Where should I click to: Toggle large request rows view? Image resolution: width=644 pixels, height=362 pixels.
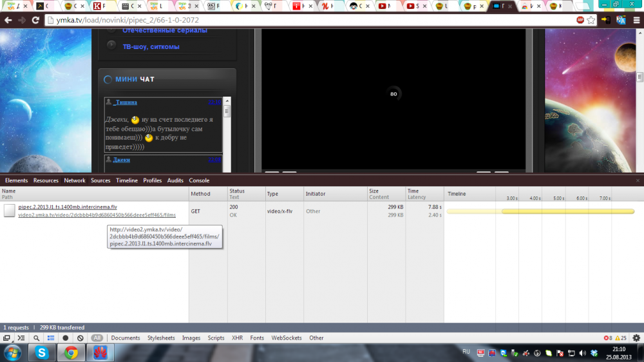click(50, 338)
